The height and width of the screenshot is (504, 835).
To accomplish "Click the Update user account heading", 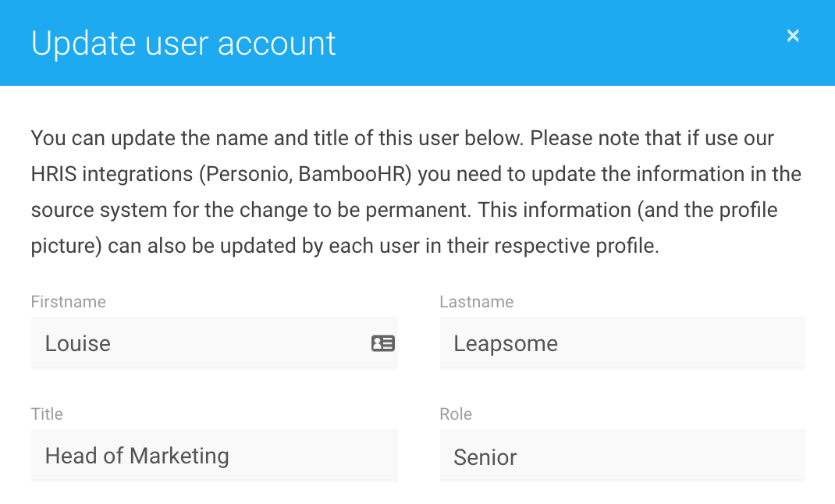I will 183,43.
